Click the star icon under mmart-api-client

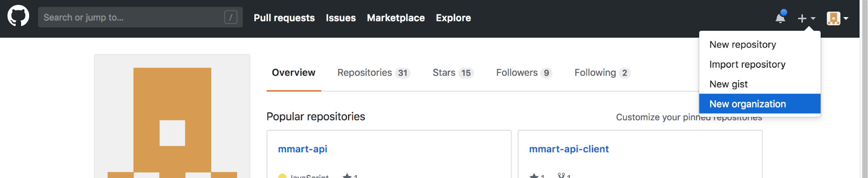pyautogui.click(x=534, y=175)
